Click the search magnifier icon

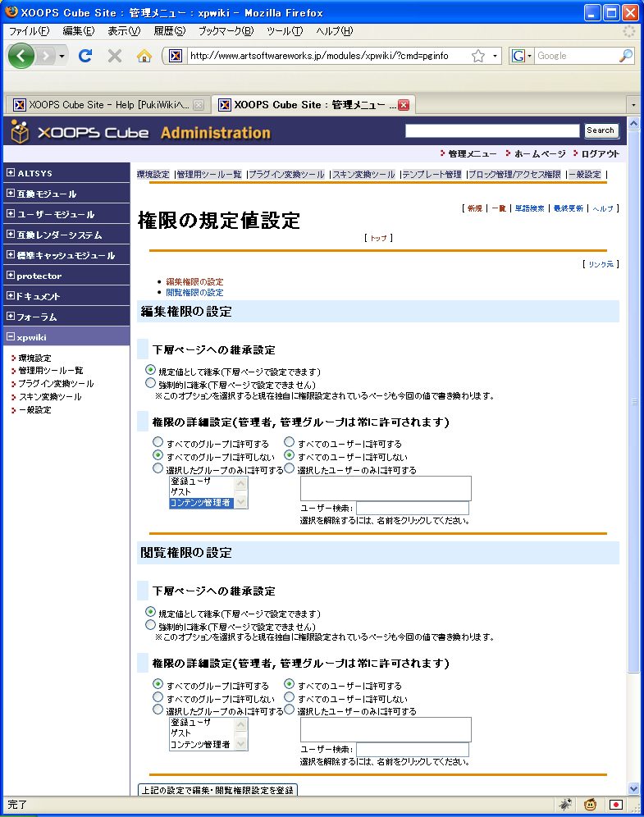tap(626, 56)
